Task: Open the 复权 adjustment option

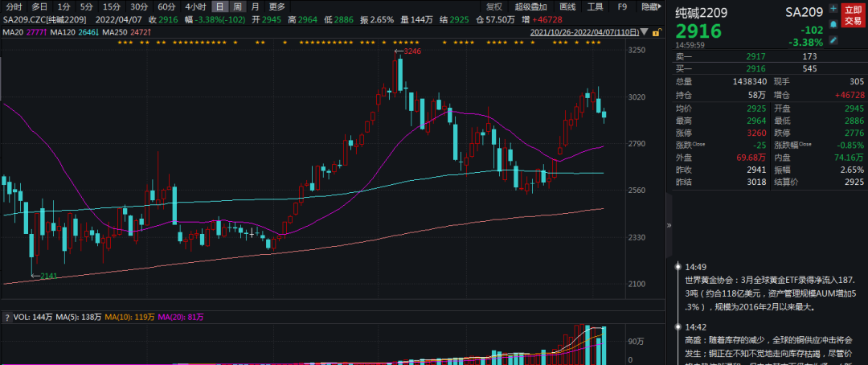Action: click(x=493, y=6)
